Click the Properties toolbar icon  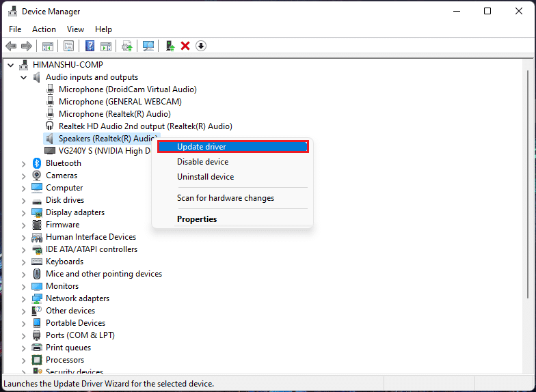pos(68,46)
